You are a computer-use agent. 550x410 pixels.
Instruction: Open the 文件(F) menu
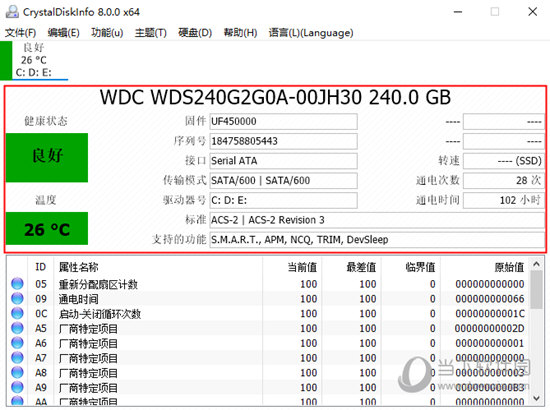pyautogui.click(x=20, y=33)
